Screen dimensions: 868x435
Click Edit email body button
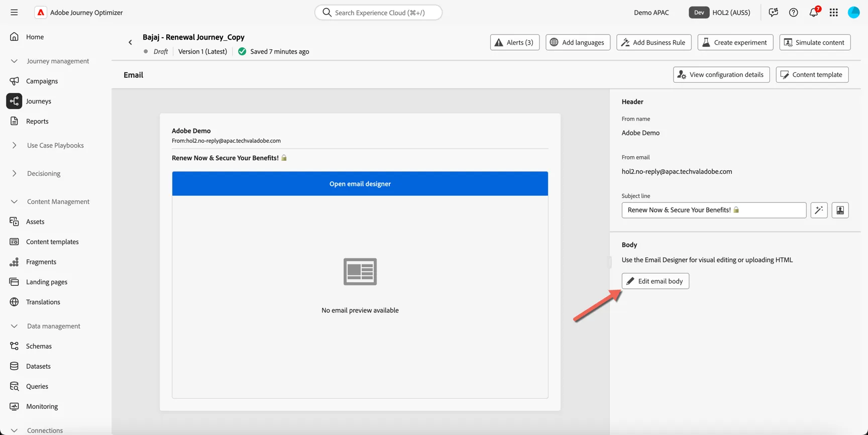655,281
